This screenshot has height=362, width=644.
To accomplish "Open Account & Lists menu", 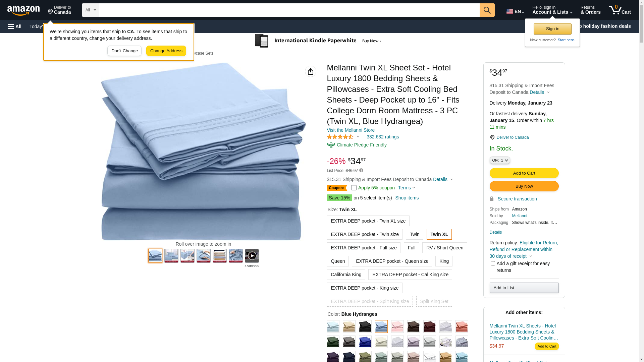I will pos(552,10).
